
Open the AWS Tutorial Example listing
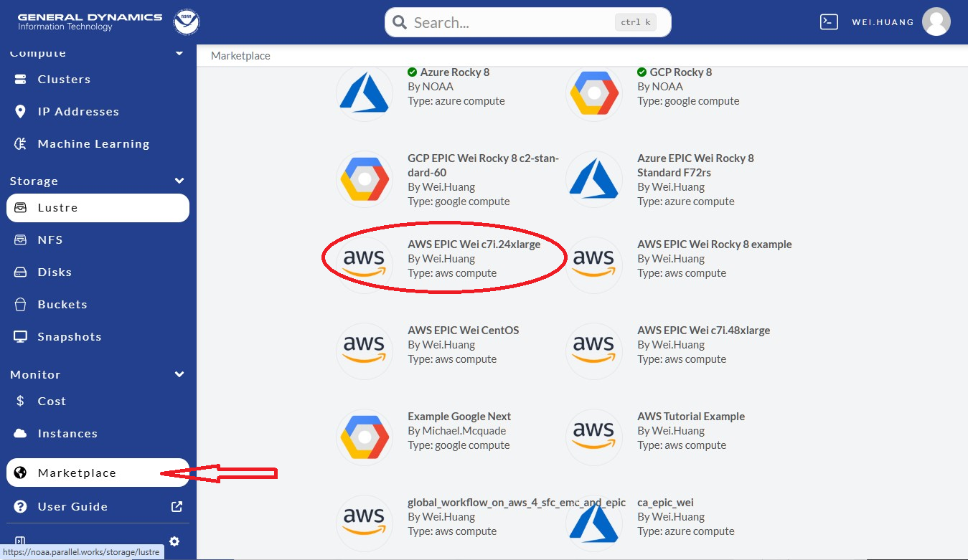point(691,416)
